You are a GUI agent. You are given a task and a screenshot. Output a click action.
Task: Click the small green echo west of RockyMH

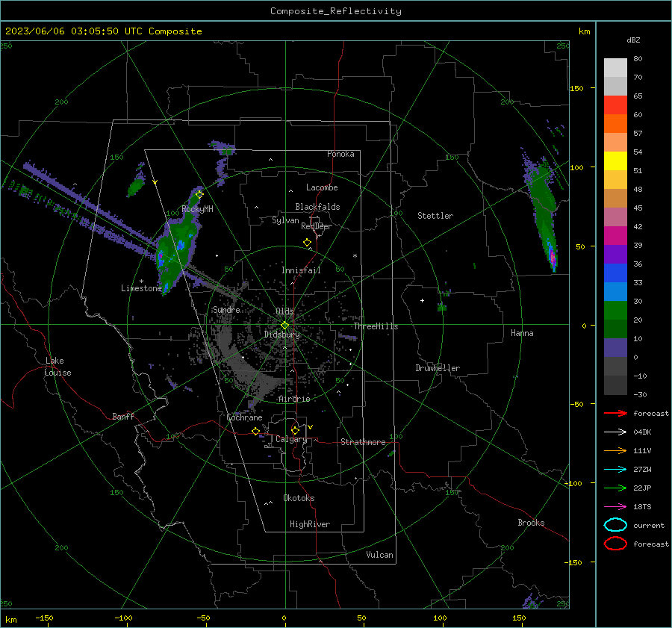pos(137,187)
